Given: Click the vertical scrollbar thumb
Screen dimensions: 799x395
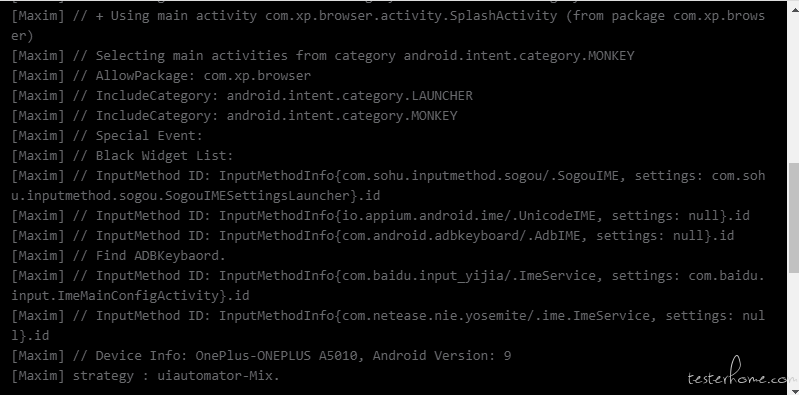Looking at the screenshot, I should click(793, 218).
